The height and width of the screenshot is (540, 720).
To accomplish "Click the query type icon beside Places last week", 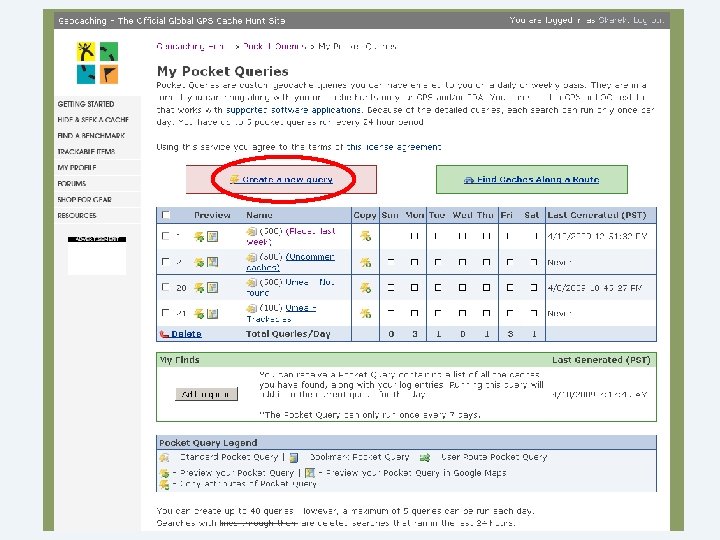I will (252, 231).
